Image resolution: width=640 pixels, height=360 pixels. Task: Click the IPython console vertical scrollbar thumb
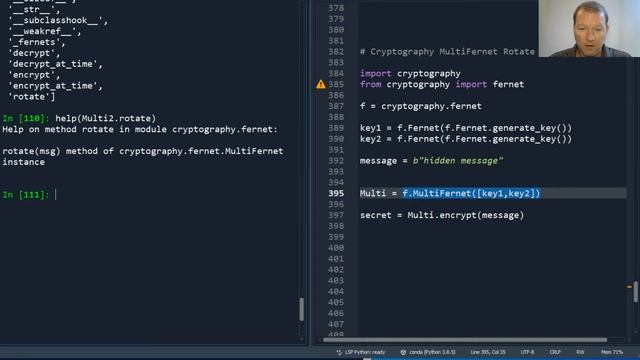[302, 309]
